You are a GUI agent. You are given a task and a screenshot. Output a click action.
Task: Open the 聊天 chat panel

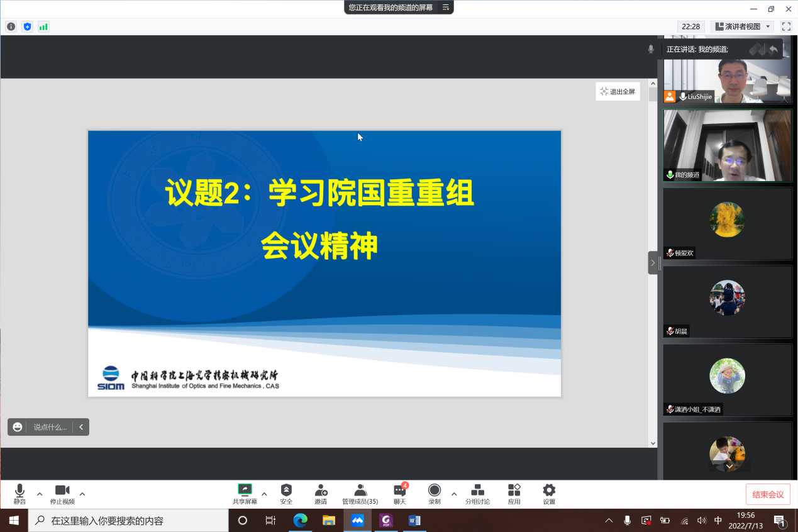coord(399,494)
